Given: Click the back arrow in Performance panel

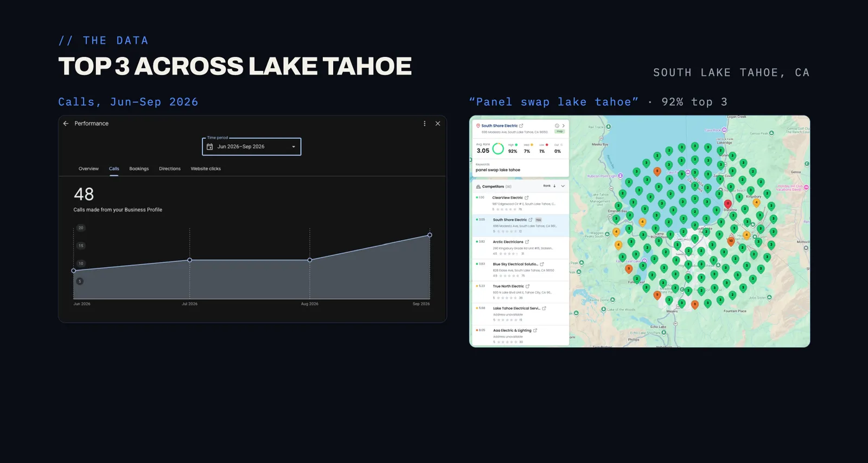Looking at the screenshot, I should 66,124.
